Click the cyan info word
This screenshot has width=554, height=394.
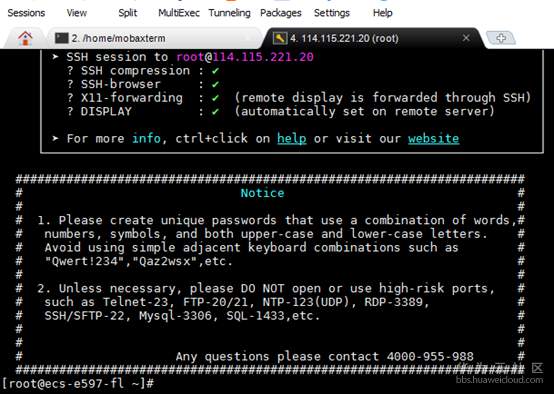tap(146, 138)
